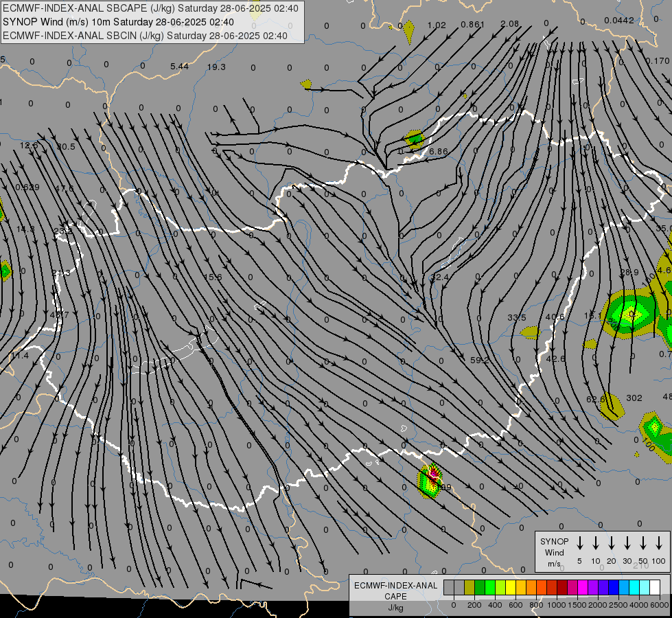Click the map value 47.6

[x=65, y=188]
